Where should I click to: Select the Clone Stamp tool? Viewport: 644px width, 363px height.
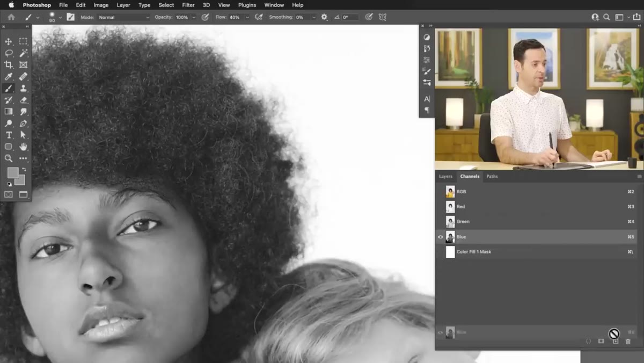(23, 89)
